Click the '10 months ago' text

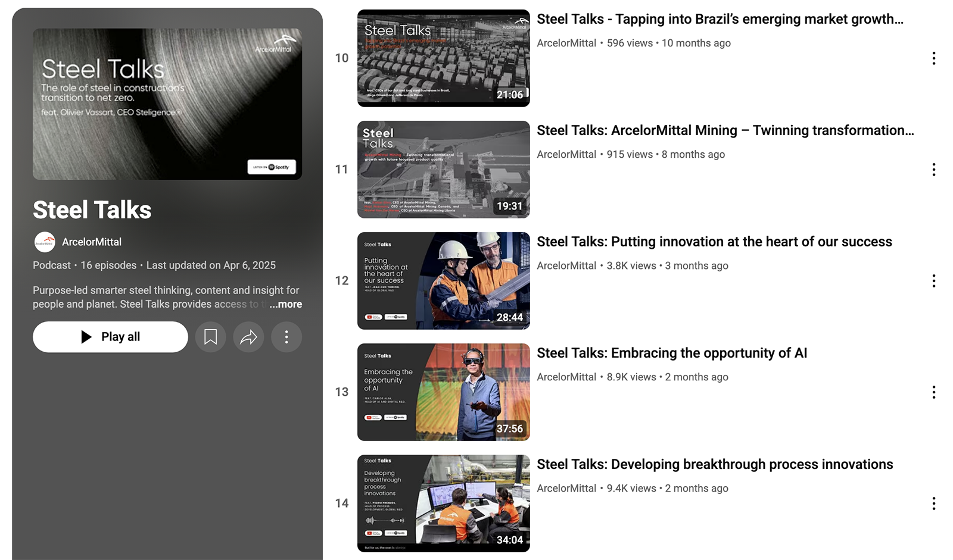[x=696, y=43]
